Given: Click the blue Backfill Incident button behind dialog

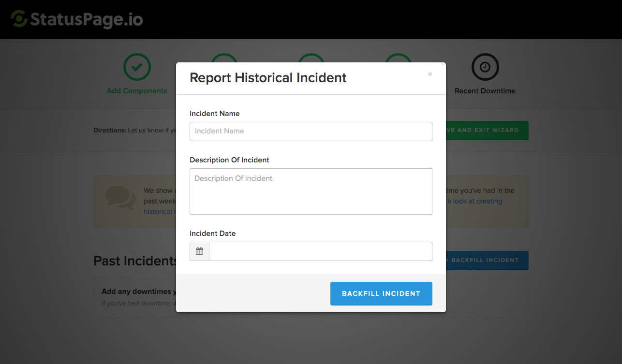Looking at the screenshot, I should (x=487, y=261).
